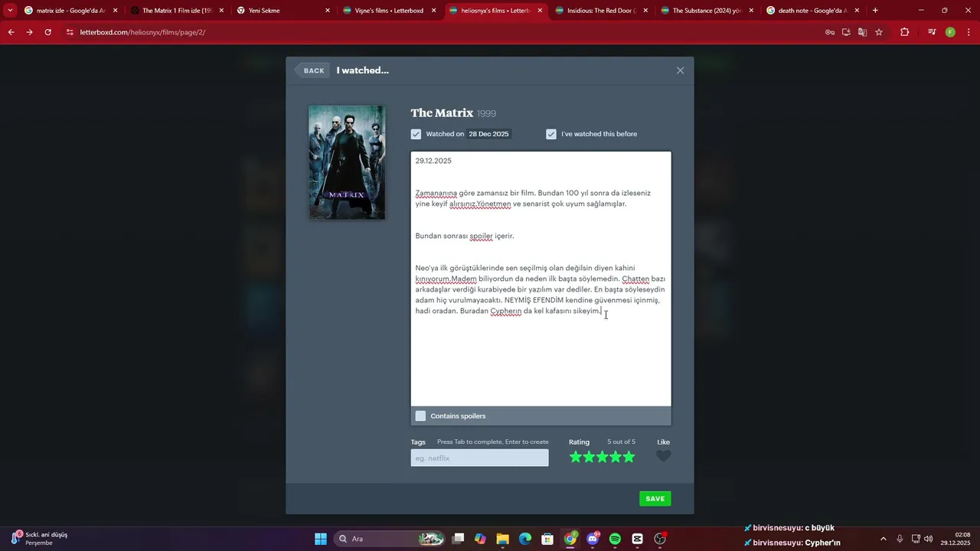980x551 pixels.
Task: Set rating to two stars
Action: [589, 457]
